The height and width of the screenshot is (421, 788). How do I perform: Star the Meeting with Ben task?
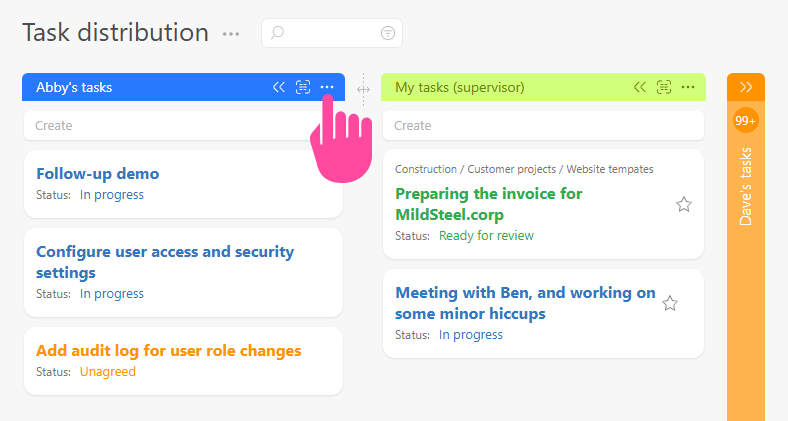[670, 303]
